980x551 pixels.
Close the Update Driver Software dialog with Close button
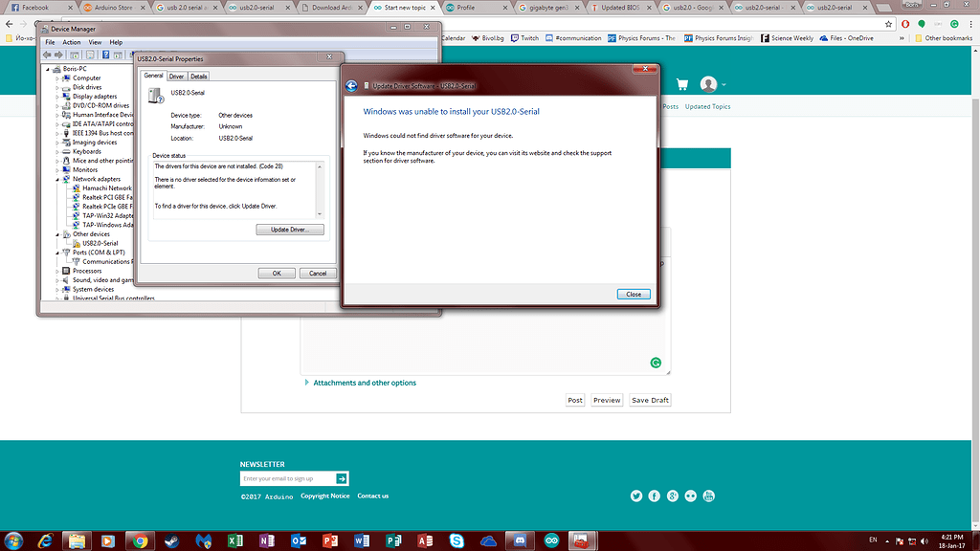pyautogui.click(x=634, y=294)
